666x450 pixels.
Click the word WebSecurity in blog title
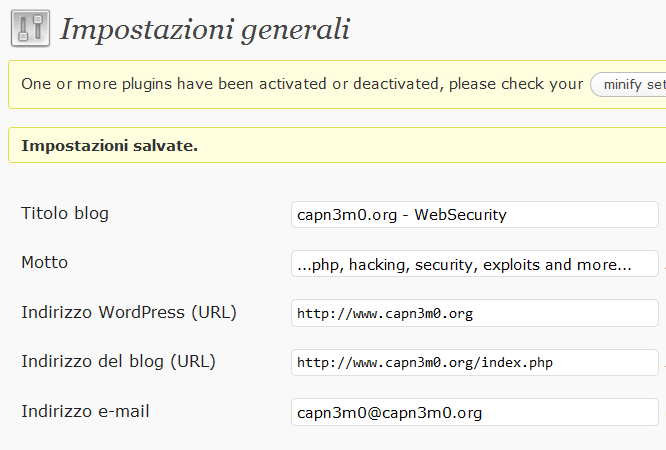coord(460,215)
